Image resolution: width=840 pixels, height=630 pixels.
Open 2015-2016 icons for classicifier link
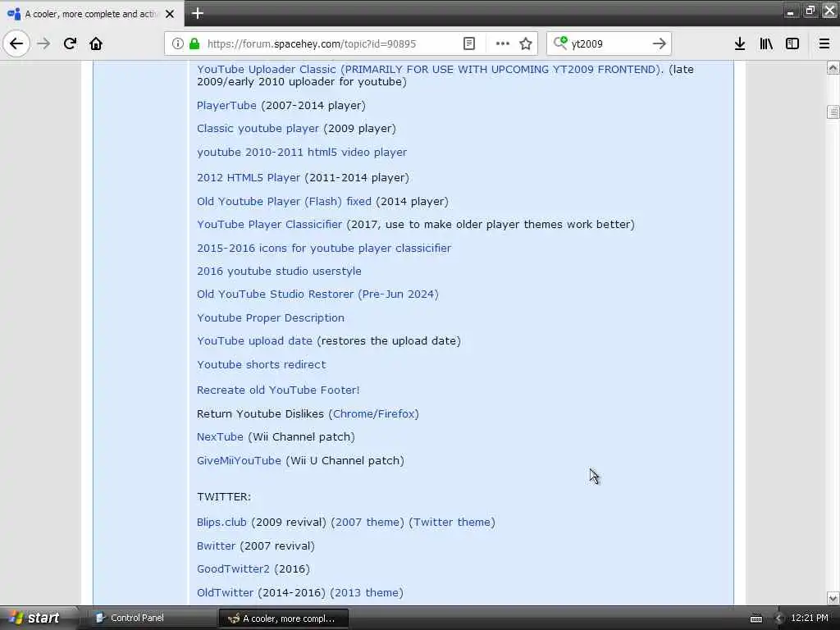point(324,248)
